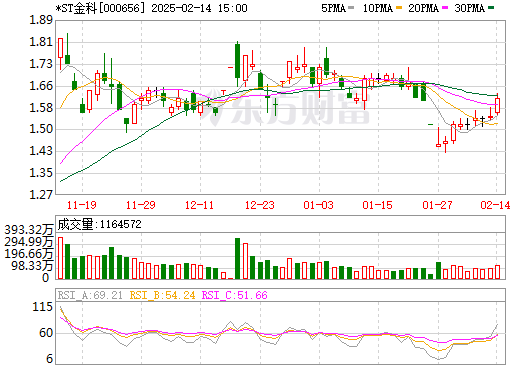Click the 1.89 price axis label

point(41,20)
